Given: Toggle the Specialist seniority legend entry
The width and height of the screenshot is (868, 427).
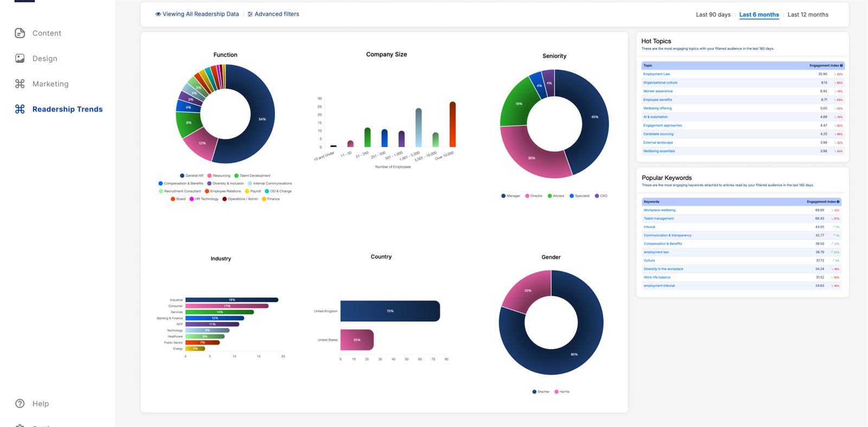Looking at the screenshot, I should 579,196.
